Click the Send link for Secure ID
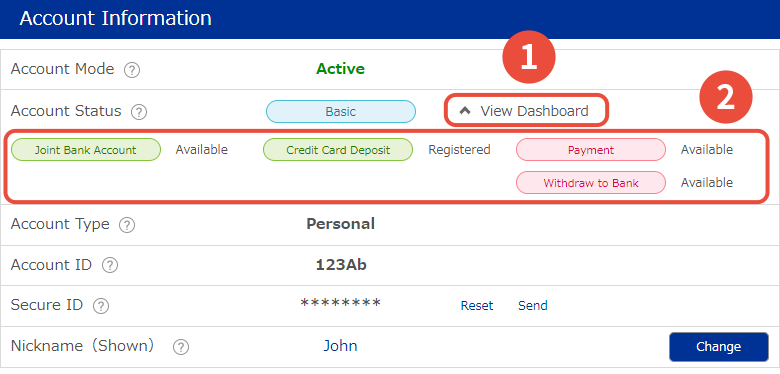Viewport: 780px width, 374px height. [533, 305]
